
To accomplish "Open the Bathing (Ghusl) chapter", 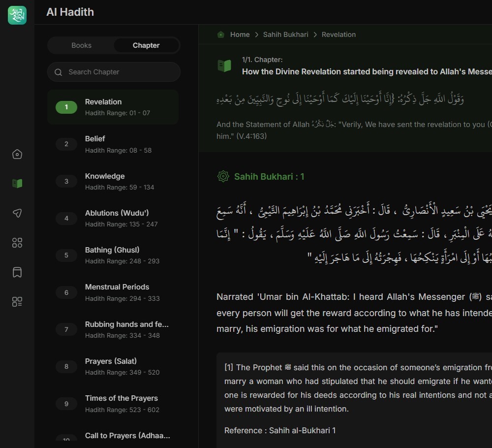I will 113,255.
